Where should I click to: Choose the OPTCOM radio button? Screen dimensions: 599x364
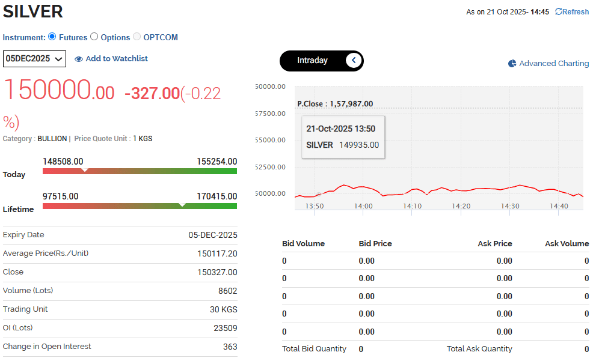[x=137, y=37]
